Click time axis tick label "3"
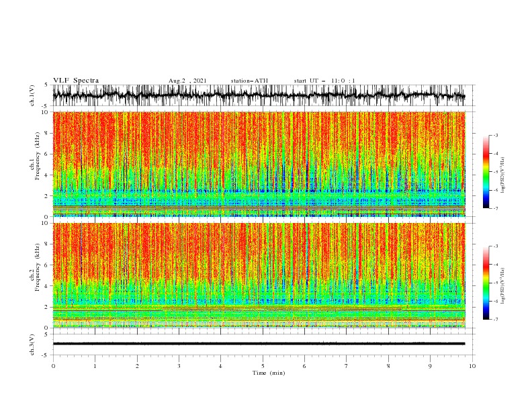Viewport: 532px width, 411px height. tap(179, 366)
